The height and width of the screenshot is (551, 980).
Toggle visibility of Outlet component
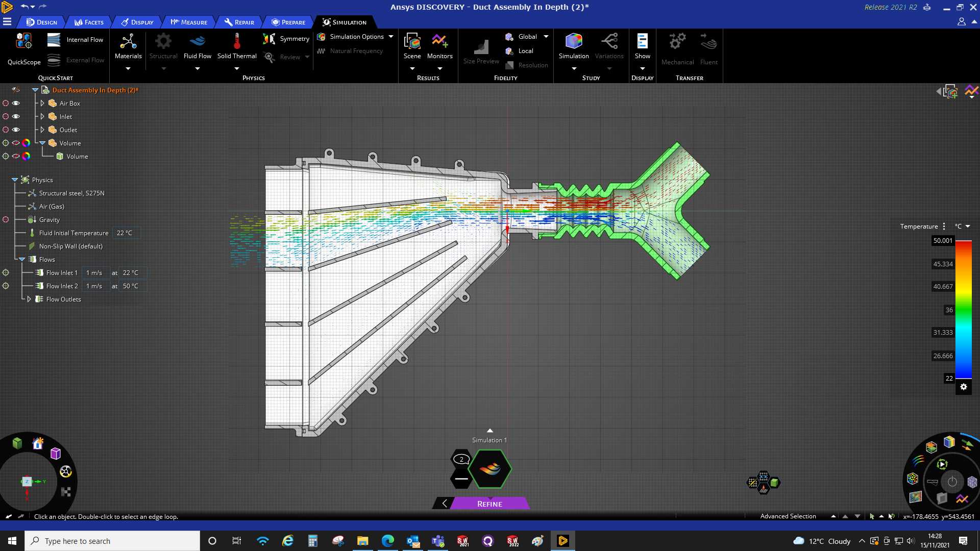coord(16,130)
